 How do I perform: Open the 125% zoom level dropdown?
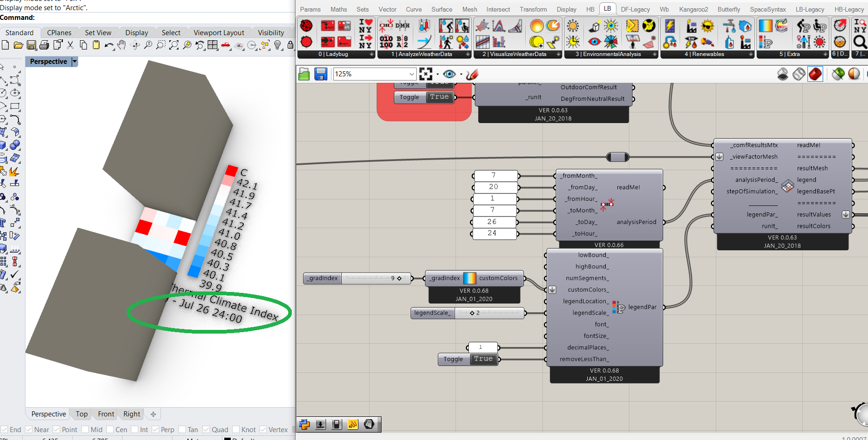412,74
